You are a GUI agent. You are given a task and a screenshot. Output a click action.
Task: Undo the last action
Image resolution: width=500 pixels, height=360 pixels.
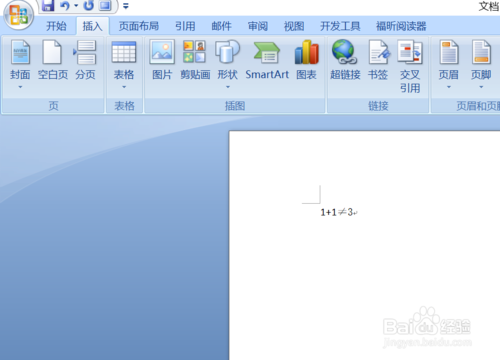point(65,5)
